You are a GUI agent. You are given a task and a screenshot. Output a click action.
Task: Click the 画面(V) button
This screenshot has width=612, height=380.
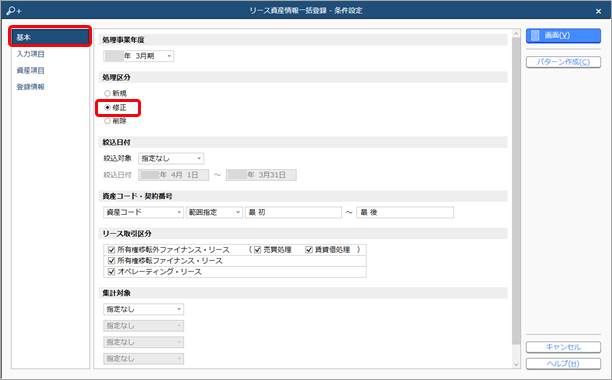pos(563,36)
